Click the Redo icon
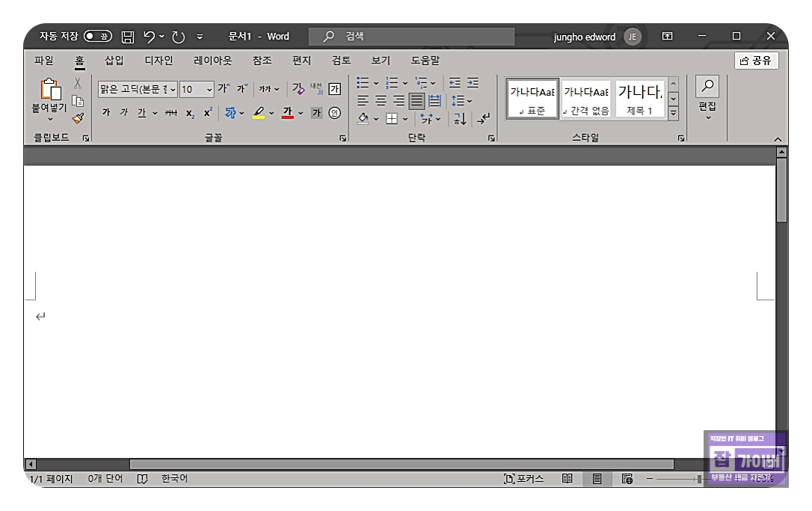The width and height of the screenshot is (812, 511). [178, 37]
